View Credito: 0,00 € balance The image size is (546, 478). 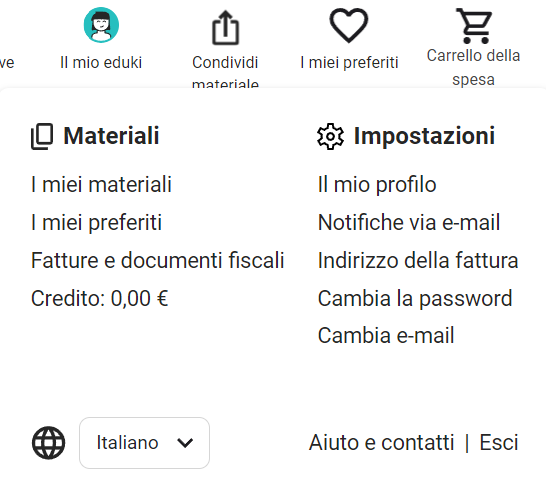(100, 298)
